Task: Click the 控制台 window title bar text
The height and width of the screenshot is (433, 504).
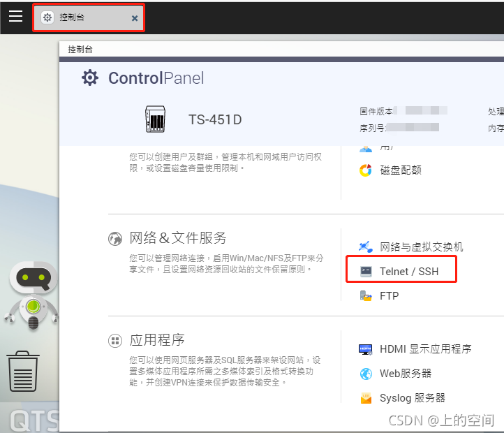Action: click(x=80, y=49)
